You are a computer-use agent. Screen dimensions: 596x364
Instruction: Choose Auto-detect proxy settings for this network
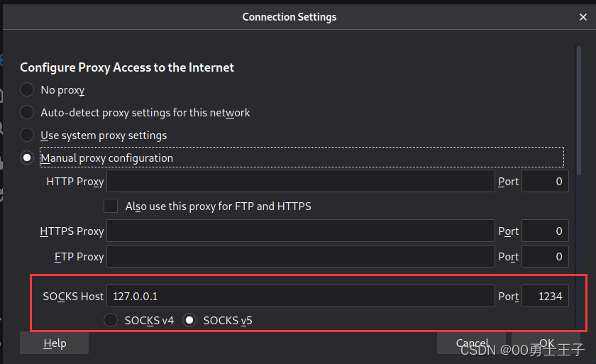[27, 113]
